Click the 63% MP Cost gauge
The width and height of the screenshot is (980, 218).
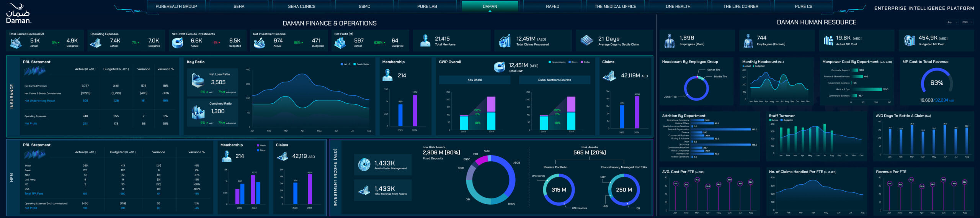(936, 83)
